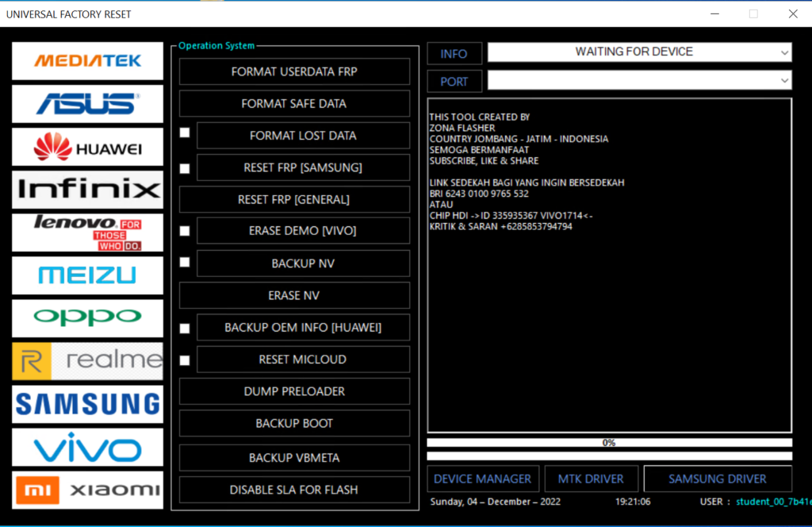Install the MTK DRIVER
This screenshot has width=812, height=527.
pyautogui.click(x=591, y=479)
